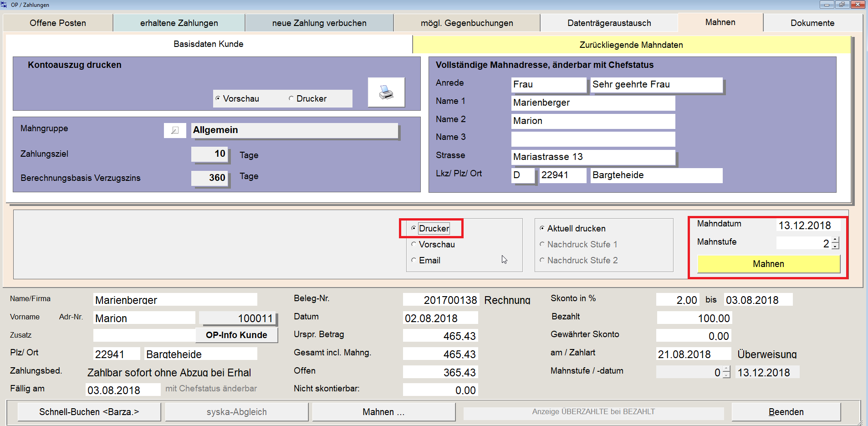Click the Ort field Bargteheide in Mahnadresse
Image resolution: width=868 pixels, height=426 pixels.
click(x=656, y=175)
